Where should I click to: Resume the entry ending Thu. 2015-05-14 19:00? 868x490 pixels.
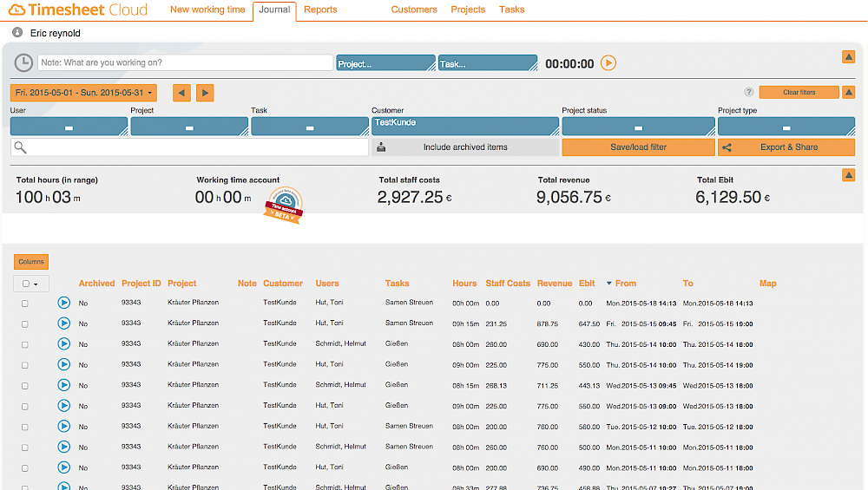[x=63, y=364]
